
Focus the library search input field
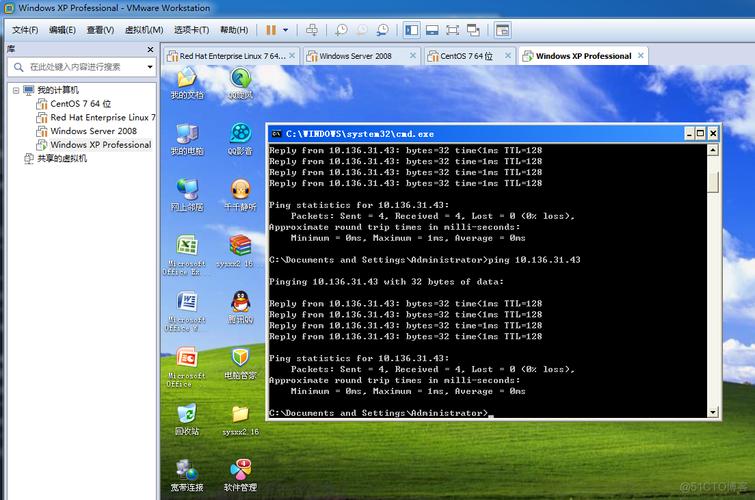point(77,67)
